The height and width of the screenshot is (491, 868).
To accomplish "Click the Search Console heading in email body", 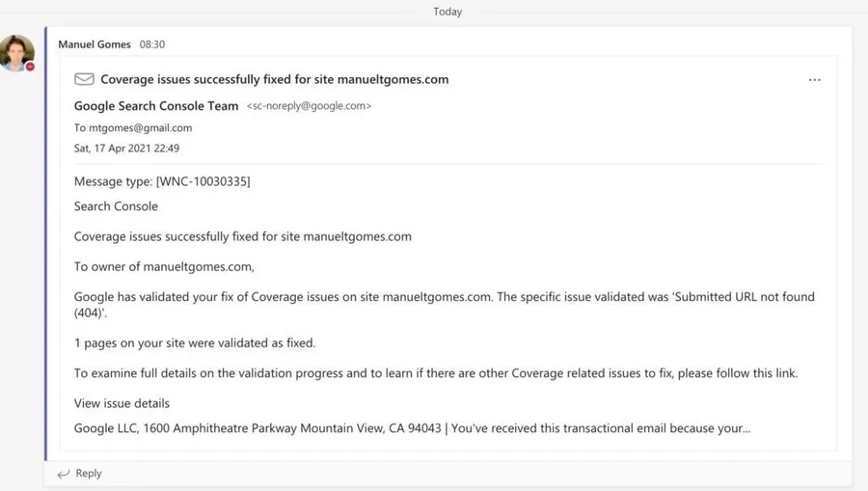I will (x=116, y=206).
